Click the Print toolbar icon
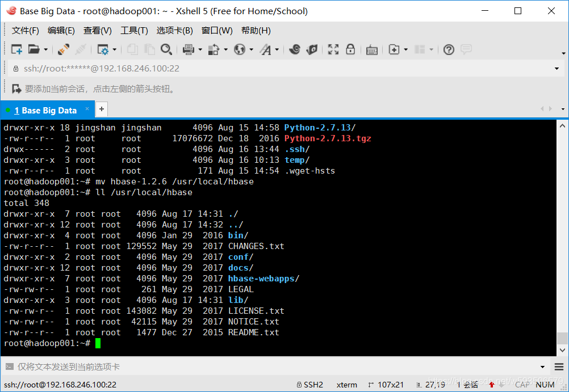This screenshot has height=392, width=569. pos(189,49)
